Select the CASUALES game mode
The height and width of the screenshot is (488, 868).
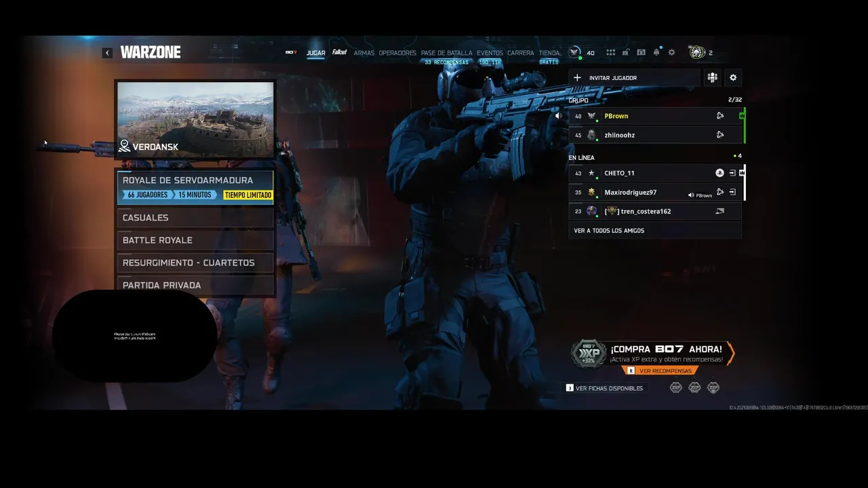(x=195, y=218)
